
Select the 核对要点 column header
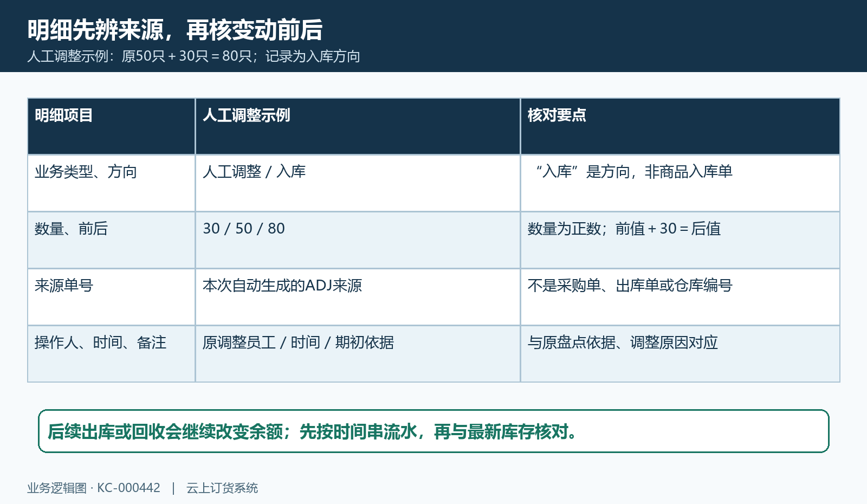point(680,126)
